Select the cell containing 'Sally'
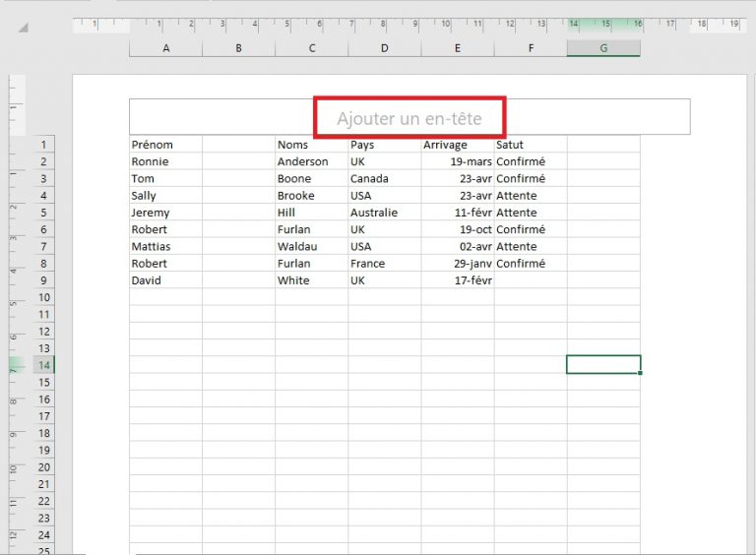 pos(165,196)
